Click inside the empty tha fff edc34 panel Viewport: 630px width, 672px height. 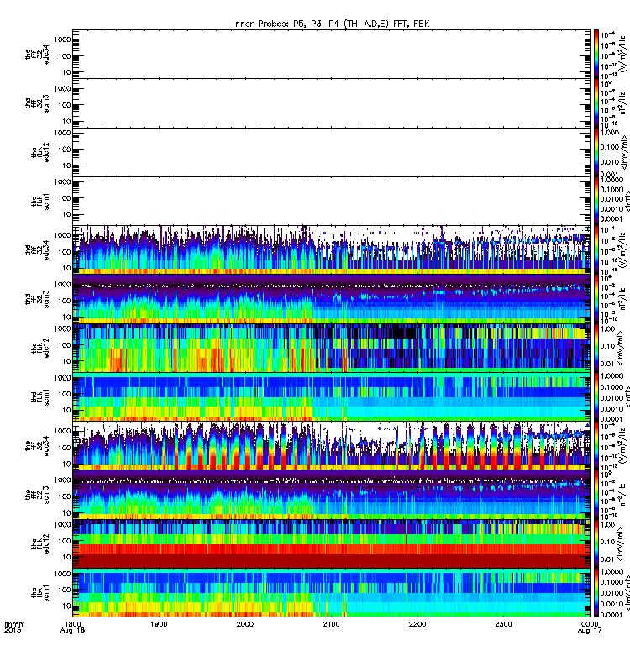(331, 54)
